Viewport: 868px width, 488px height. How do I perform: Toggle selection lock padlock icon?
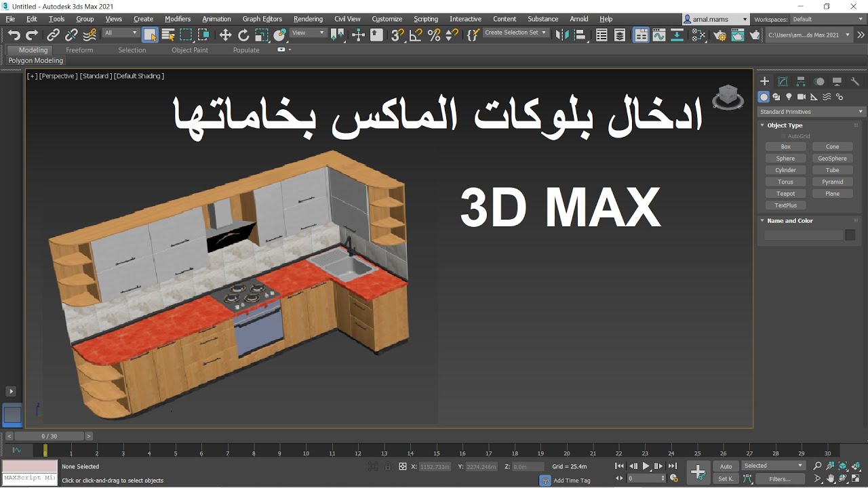[x=388, y=466]
